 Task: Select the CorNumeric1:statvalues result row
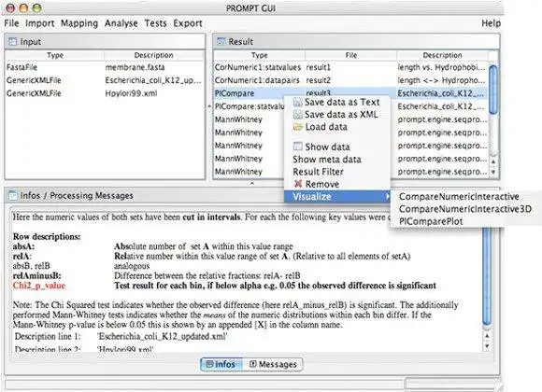click(x=350, y=67)
